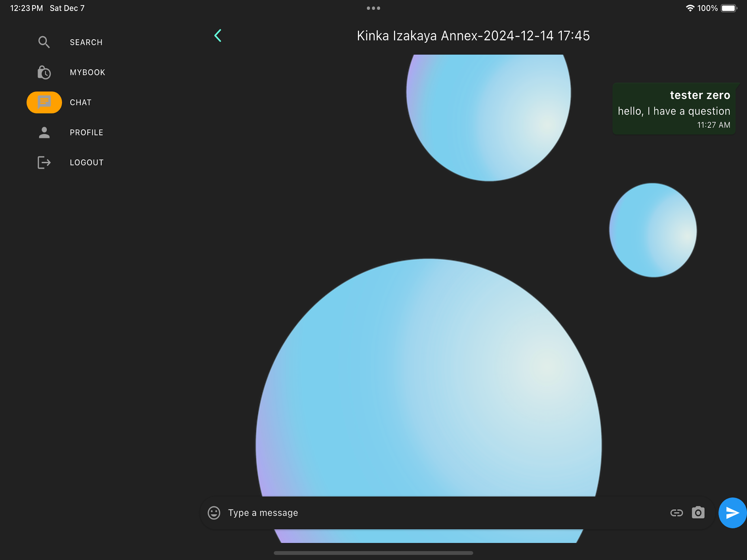Click the Search magnifier icon
This screenshot has width=747, height=560.
(44, 42)
